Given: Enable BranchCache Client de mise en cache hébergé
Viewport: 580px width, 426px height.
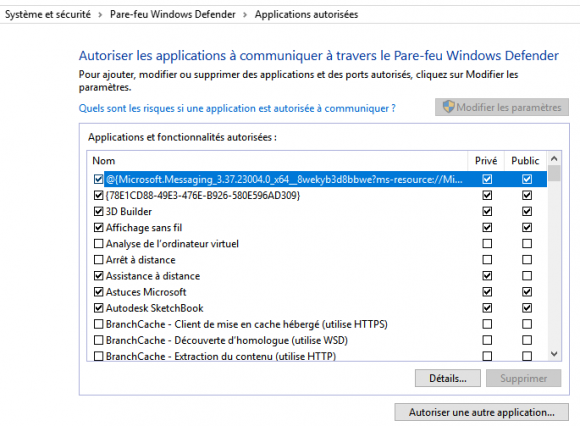Looking at the screenshot, I should pos(98,324).
